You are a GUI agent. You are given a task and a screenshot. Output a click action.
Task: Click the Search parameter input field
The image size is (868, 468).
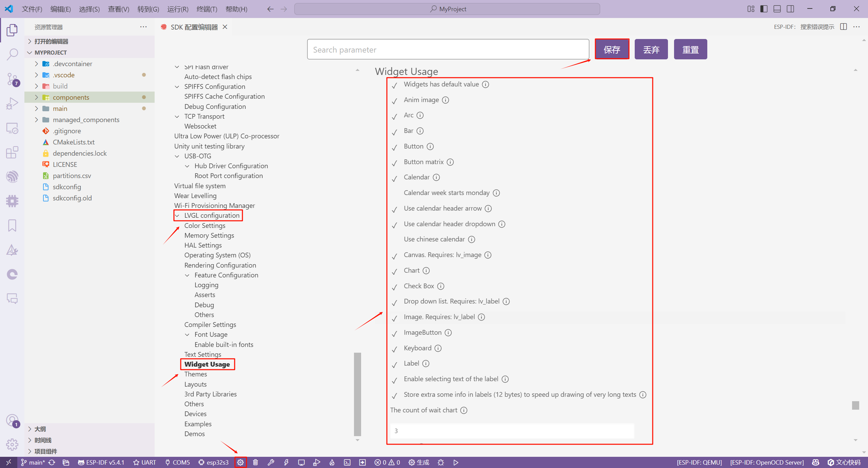(x=448, y=50)
